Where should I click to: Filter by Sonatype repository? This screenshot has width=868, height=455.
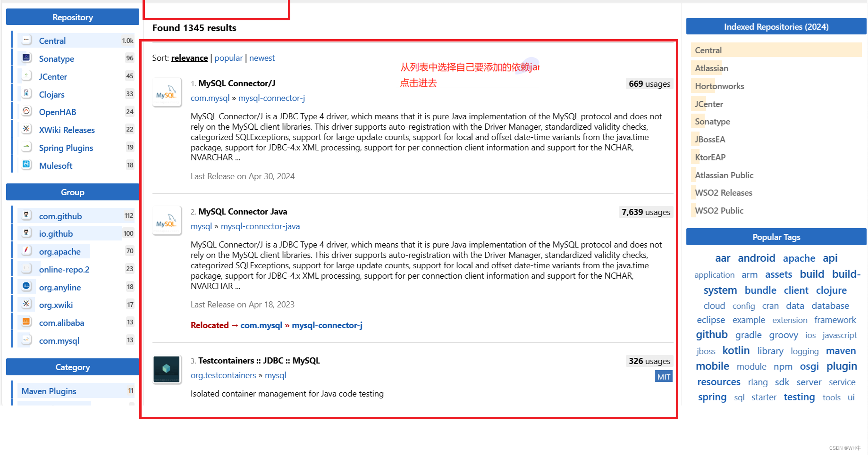[57, 58]
